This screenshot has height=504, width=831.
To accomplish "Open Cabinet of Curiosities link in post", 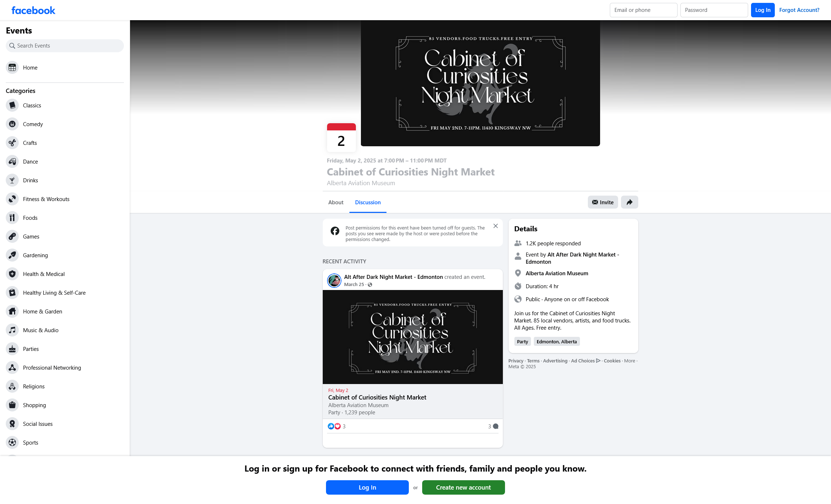I will pyautogui.click(x=377, y=397).
